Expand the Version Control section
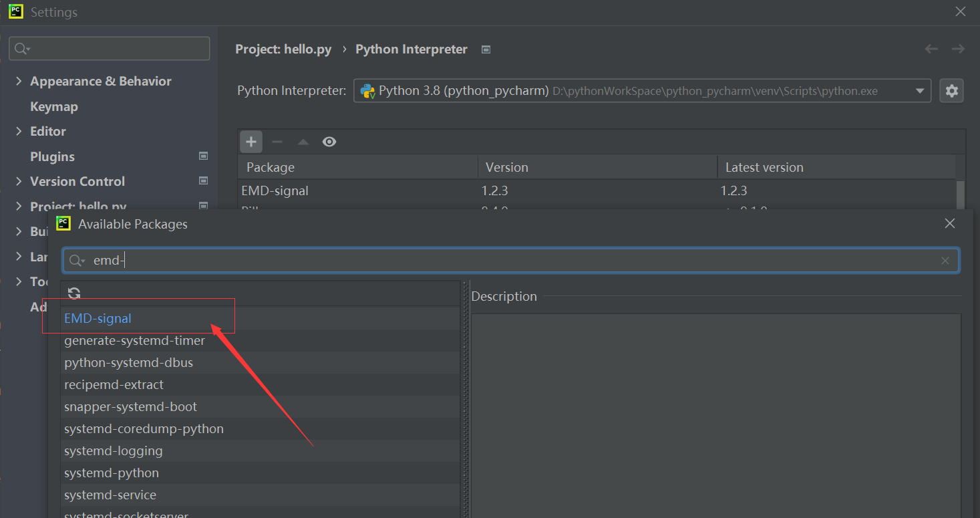This screenshot has height=518, width=980. pos(19,181)
